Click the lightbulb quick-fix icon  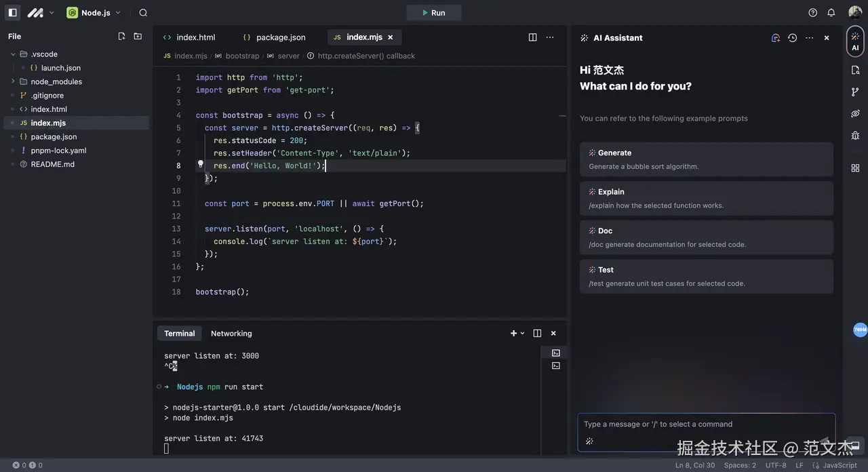click(201, 165)
